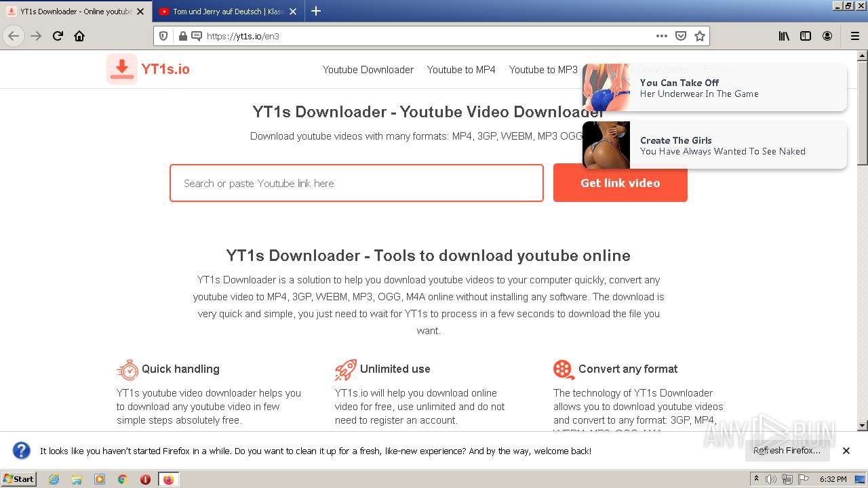Click the forward navigation arrow
This screenshot has width=868, height=488.
36,36
